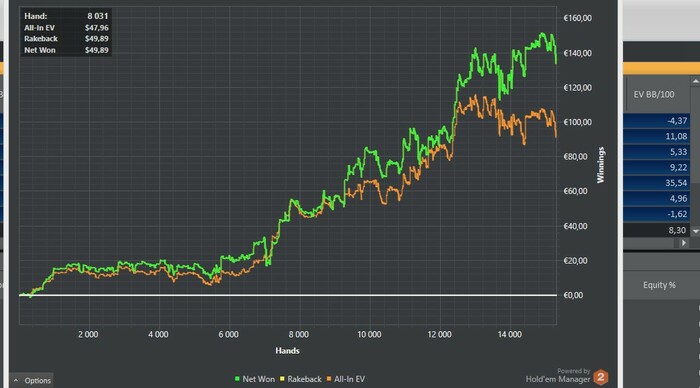The image size is (700, 388).
Task: Select the 9,22 EV BB/100 cell
Action: pyautogui.click(x=657, y=167)
